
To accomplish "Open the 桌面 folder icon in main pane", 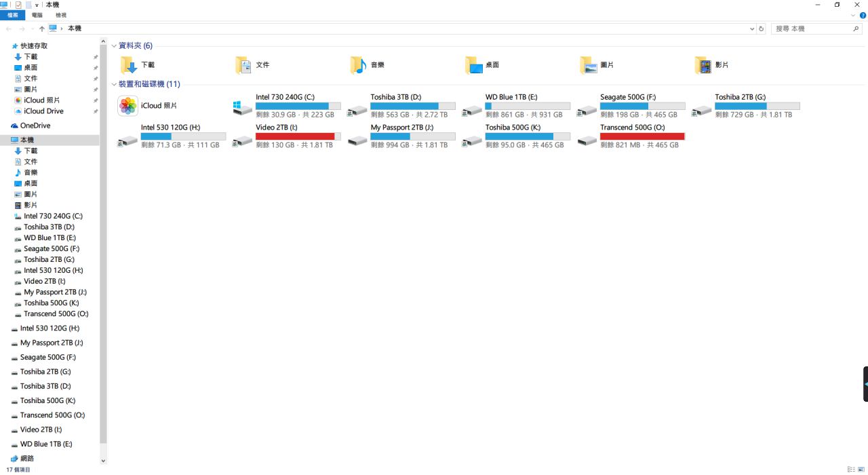I will 473,65.
